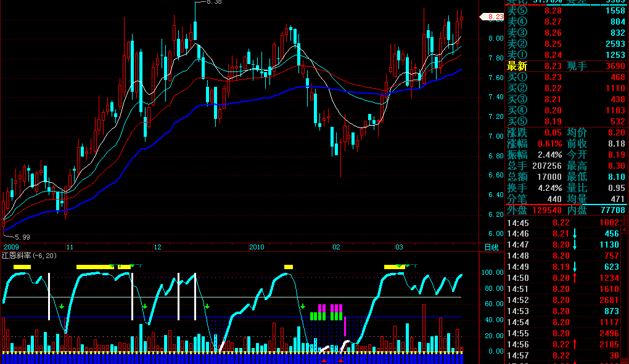Click the leftmost red triangle marker at chart bottom
The height and width of the screenshot is (364, 629).
pyautogui.click(x=324, y=361)
